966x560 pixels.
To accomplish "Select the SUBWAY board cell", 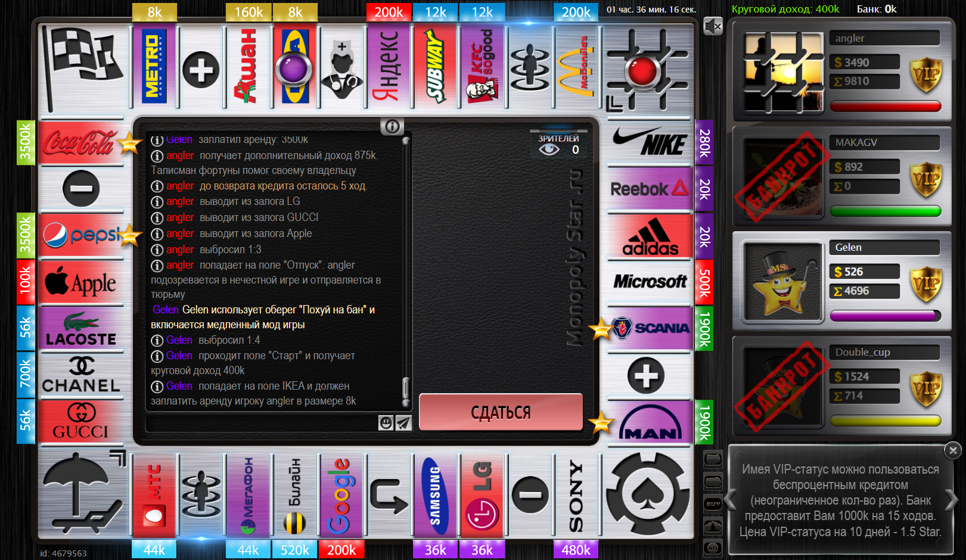I will 436,67.
